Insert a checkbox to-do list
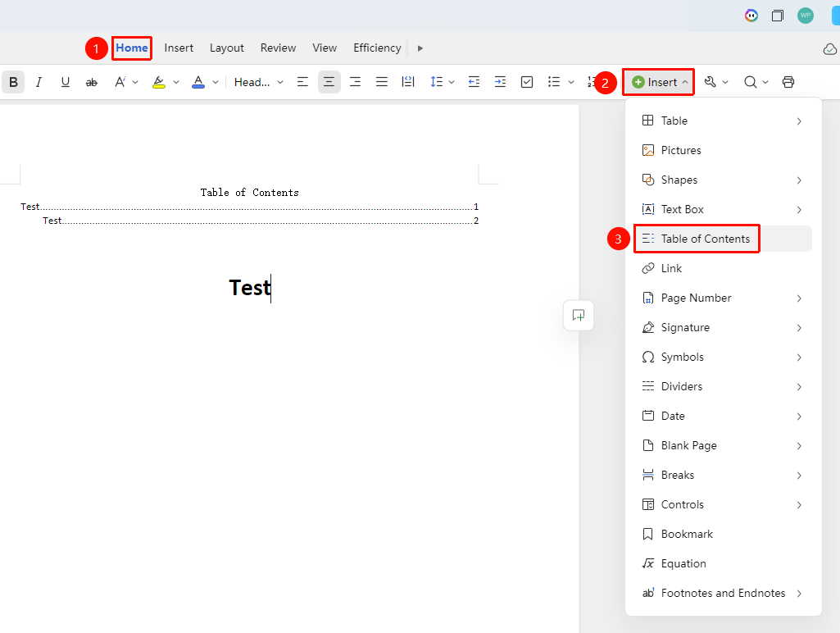The image size is (840, 633). click(527, 82)
